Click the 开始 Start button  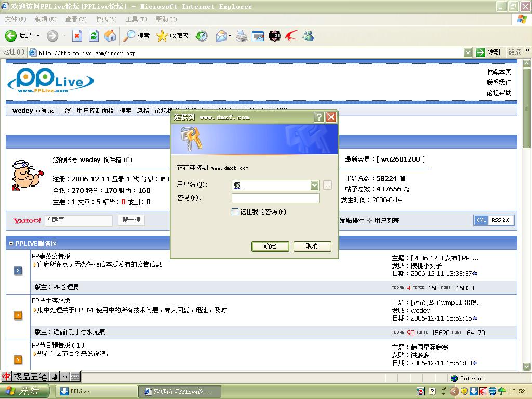click(25, 391)
